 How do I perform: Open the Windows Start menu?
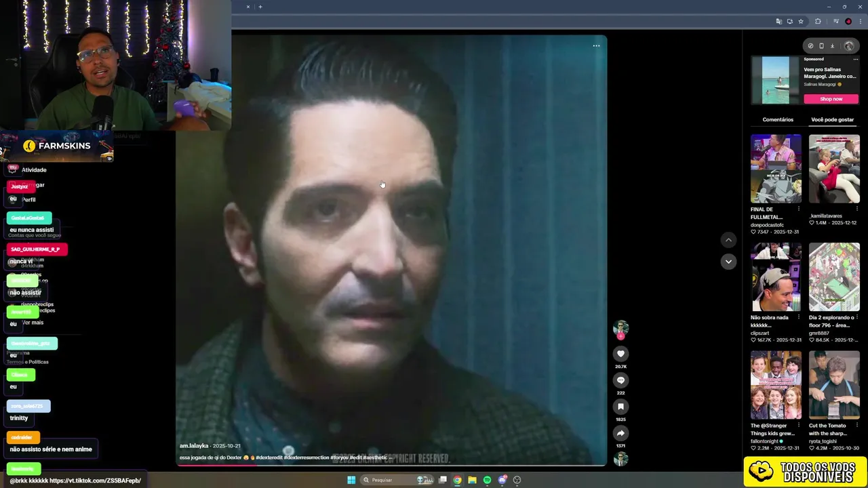[x=351, y=480]
